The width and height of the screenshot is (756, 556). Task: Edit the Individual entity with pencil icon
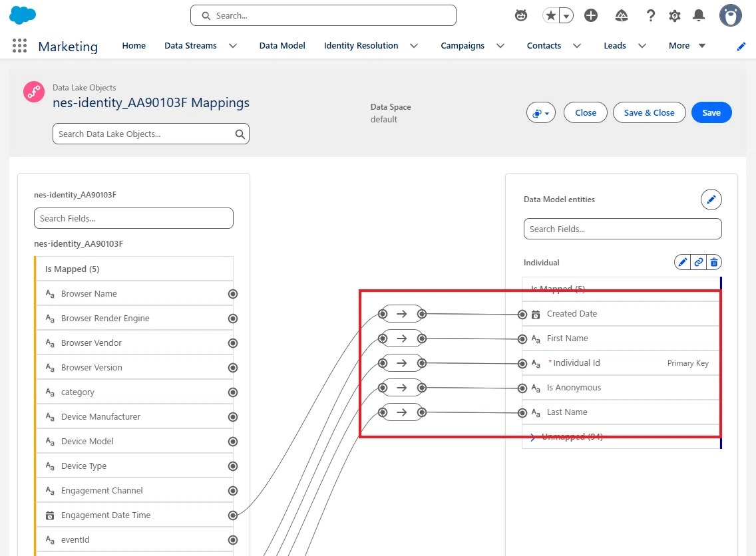pyautogui.click(x=682, y=262)
